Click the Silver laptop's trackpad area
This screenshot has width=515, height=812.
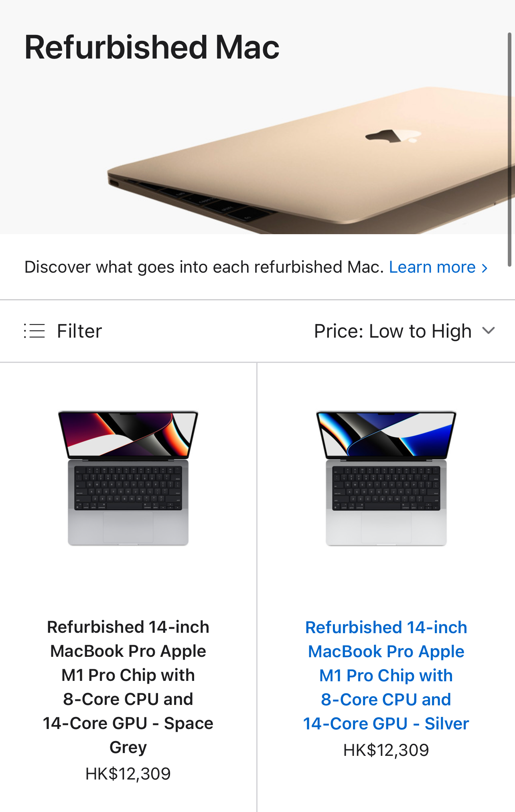pyautogui.click(x=386, y=528)
